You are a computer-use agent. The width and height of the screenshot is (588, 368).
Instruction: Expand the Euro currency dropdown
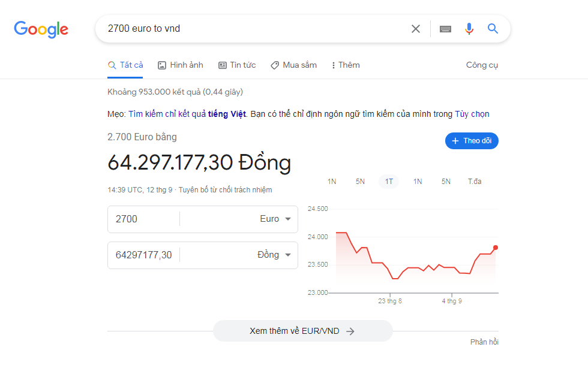click(275, 219)
